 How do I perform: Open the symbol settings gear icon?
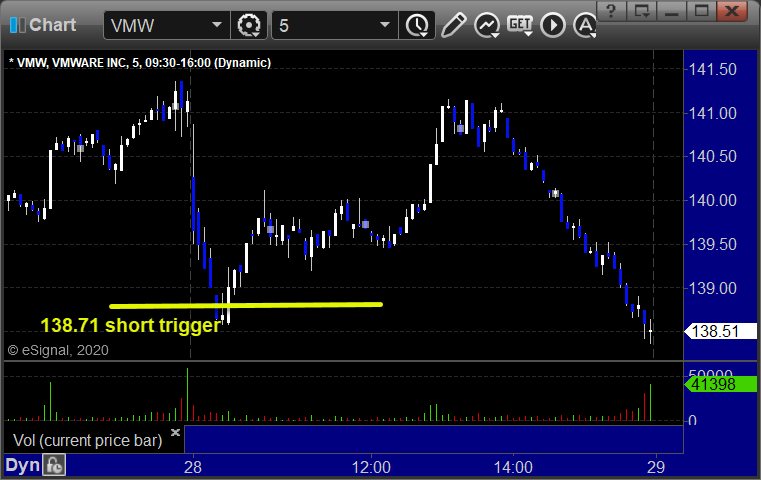click(x=248, y=25)
